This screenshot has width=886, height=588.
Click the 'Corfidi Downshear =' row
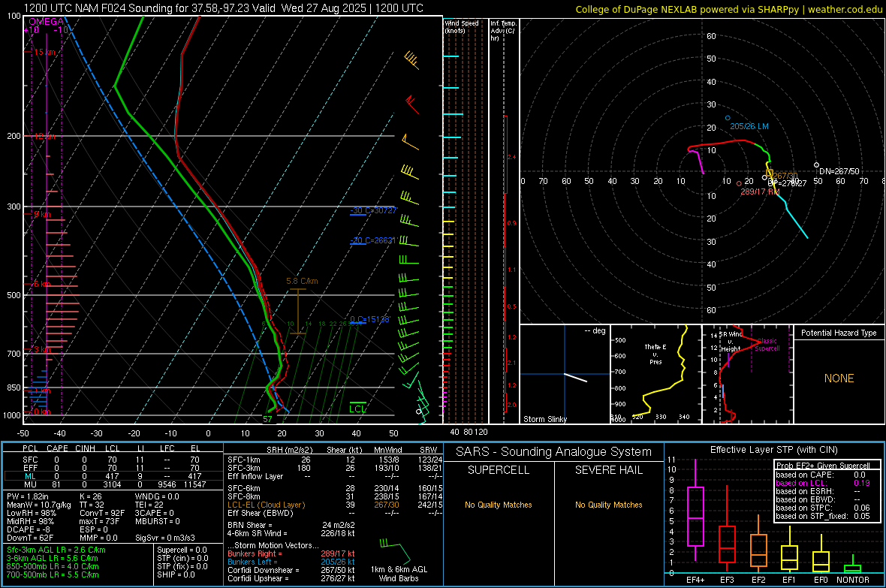[x=291, y=570]
